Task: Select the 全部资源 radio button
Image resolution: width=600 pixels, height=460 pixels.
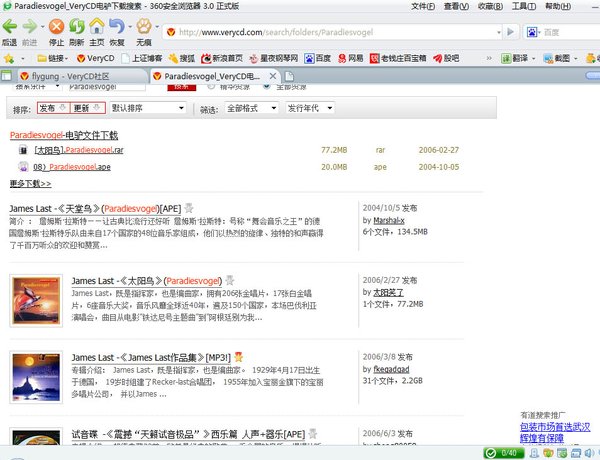Action: (267, 86)
